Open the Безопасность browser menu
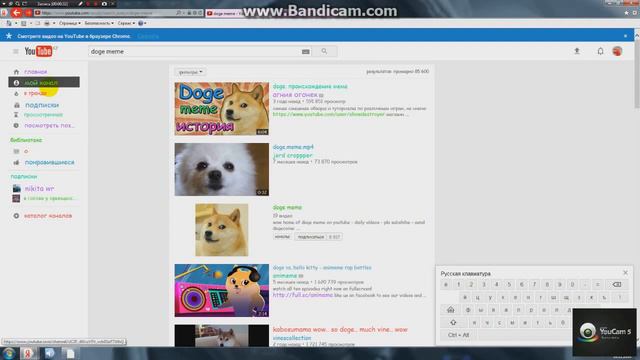This screenshot has height=360, width=640. [x=99, y=23]
